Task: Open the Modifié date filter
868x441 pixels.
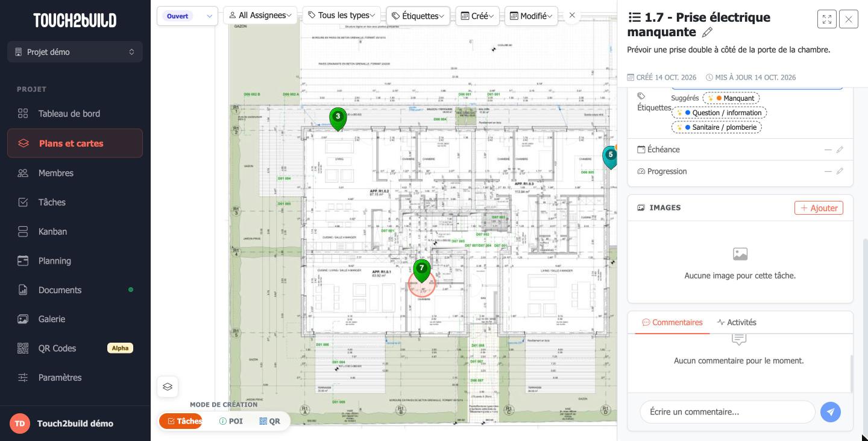Action: 531,16
